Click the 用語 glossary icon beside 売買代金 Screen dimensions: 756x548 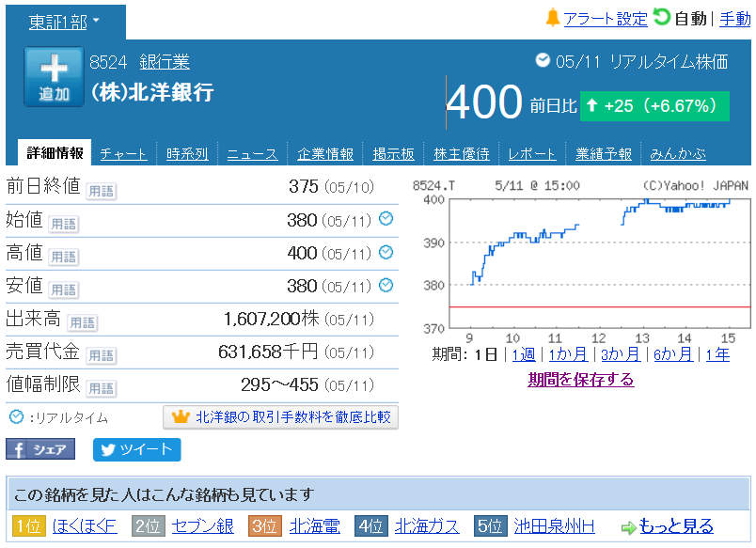102,355
